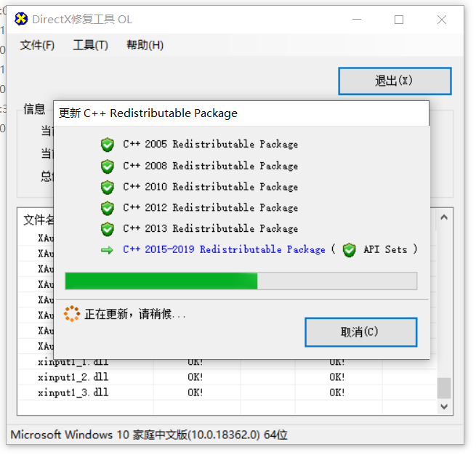Click the API Sets shield icon

tap(349, 250)
